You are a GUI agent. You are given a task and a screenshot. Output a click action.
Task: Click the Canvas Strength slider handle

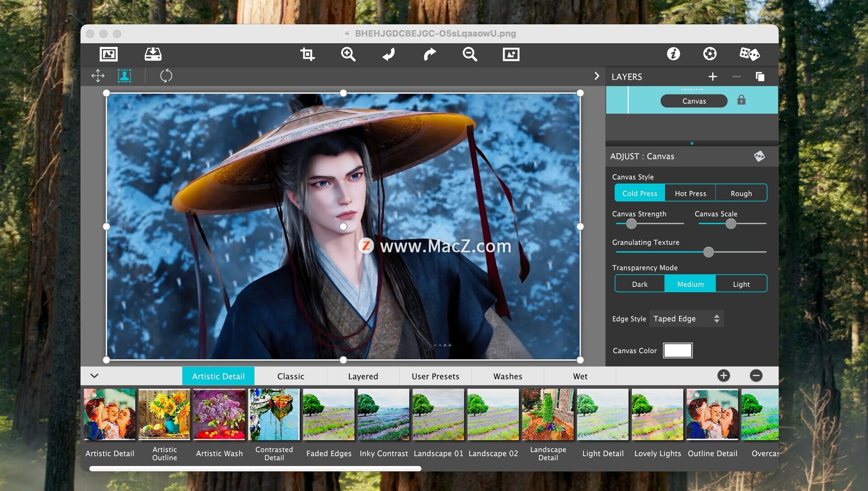(x=632, y=224)
